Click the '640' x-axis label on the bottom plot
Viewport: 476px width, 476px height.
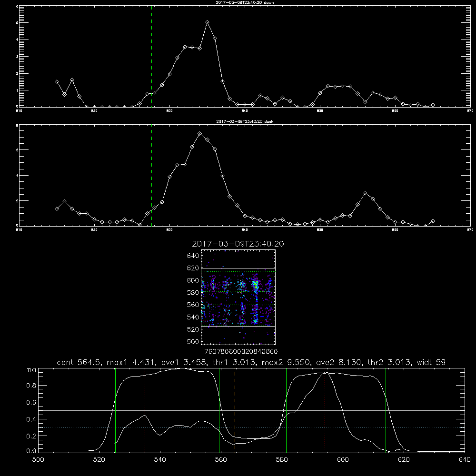click(465, 460)
